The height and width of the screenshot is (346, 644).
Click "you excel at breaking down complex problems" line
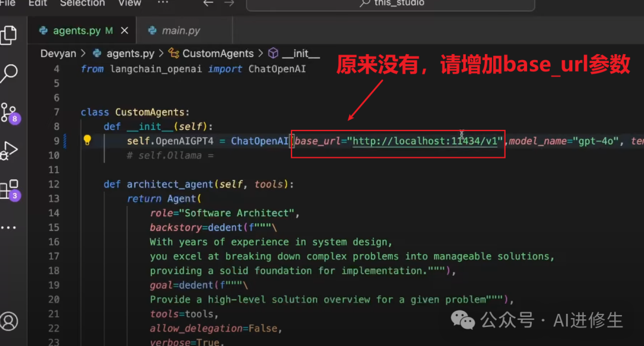click(352, 256)
